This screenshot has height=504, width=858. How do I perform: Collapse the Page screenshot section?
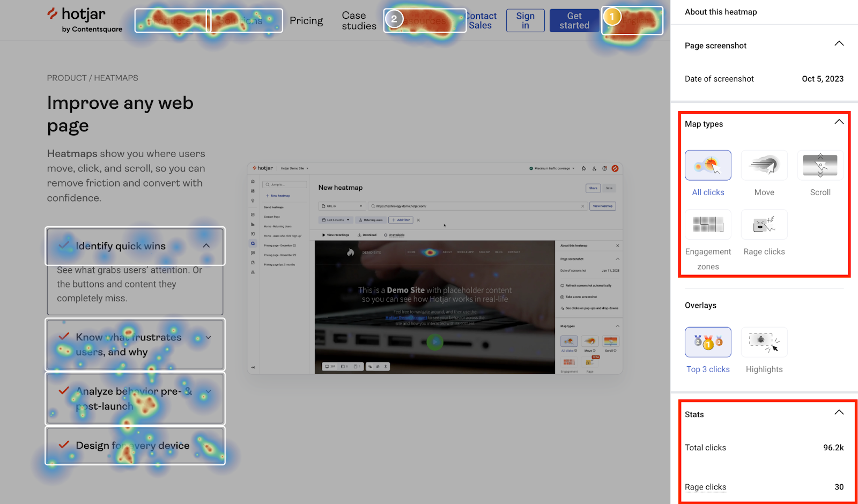pyautogui.click(x=839, y=43)
